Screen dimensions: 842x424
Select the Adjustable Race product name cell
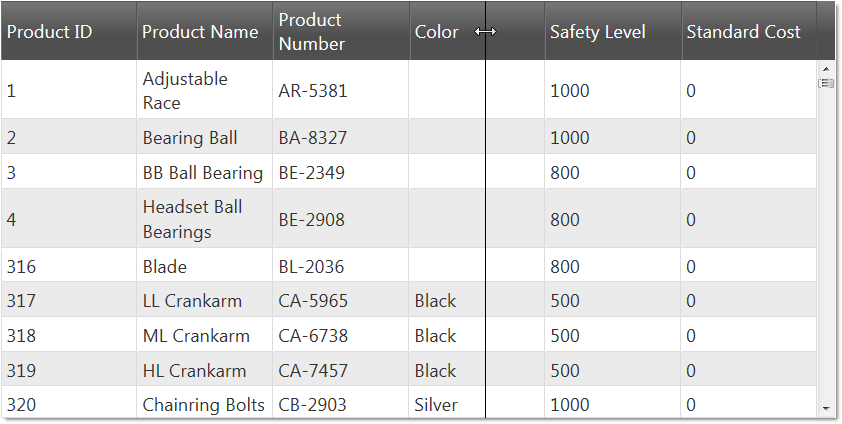coord(185,90)
